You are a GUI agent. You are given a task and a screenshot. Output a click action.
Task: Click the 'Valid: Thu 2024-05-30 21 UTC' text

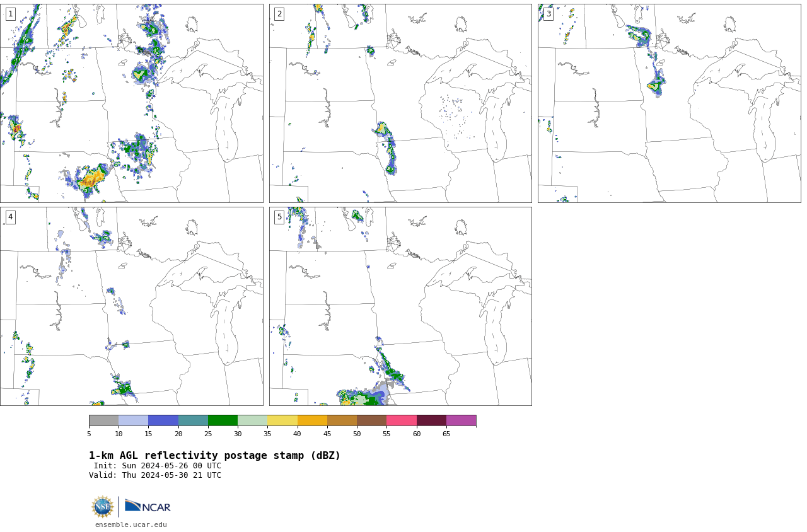pos(155,475)
